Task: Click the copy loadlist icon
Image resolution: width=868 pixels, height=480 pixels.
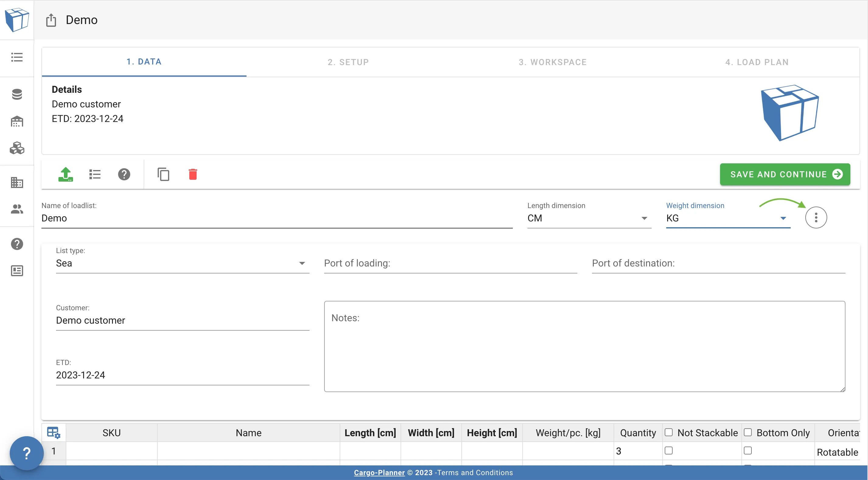Action: pos(164,174)
